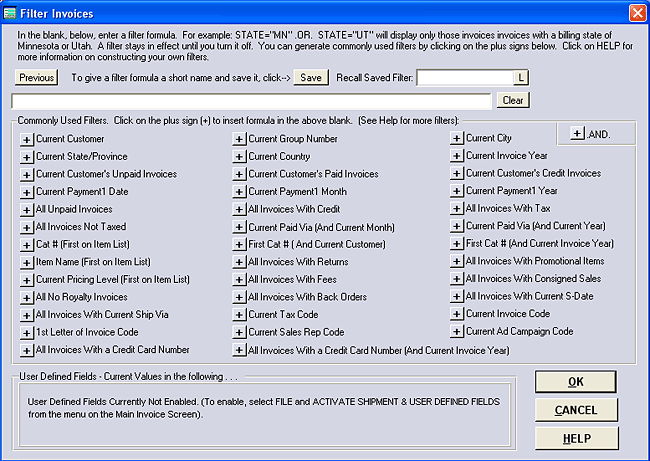
Task: Insert the All Invoices With Tax filter
Action: (456, 209)
